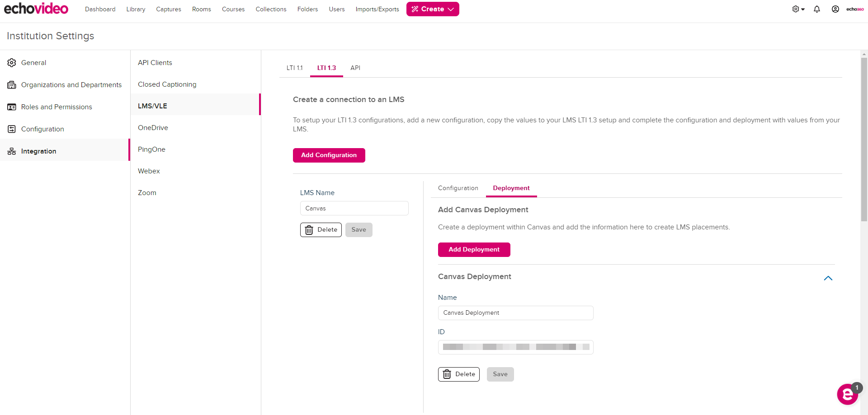The height and width of the screenshot is (415, 868).
Task: Open OneDrive integration
Action: [196, 128]
